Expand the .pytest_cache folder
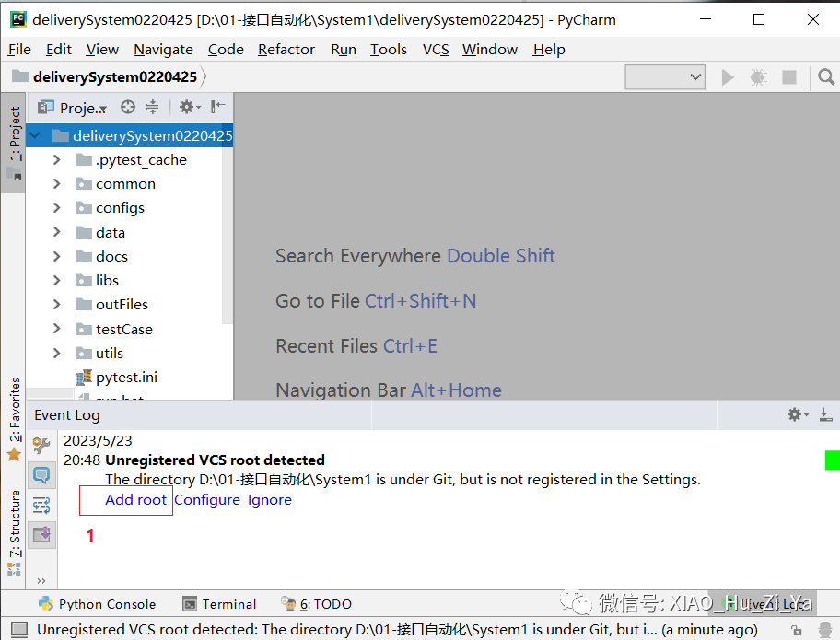The image size is (840, 640). pos(57,159)
